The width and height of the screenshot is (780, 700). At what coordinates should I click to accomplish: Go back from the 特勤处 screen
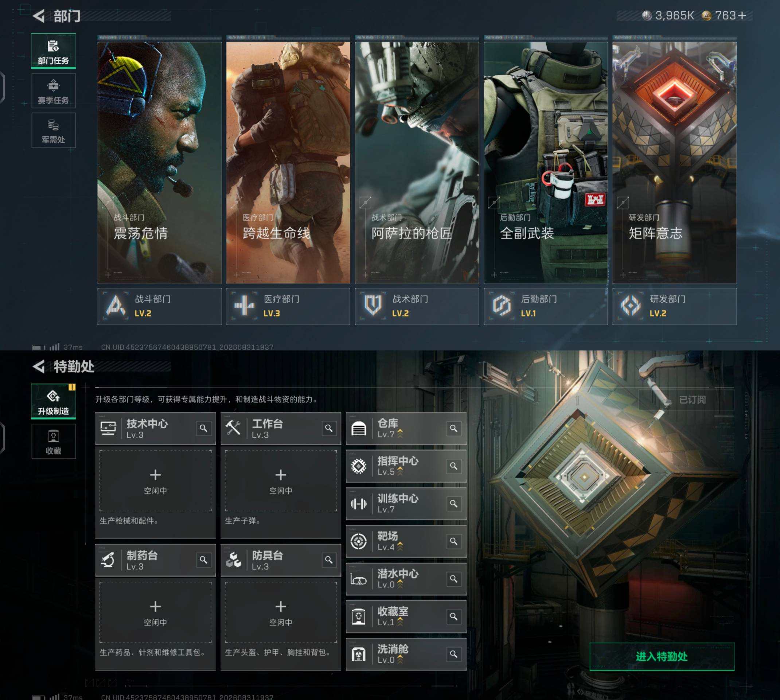[38, 366]
